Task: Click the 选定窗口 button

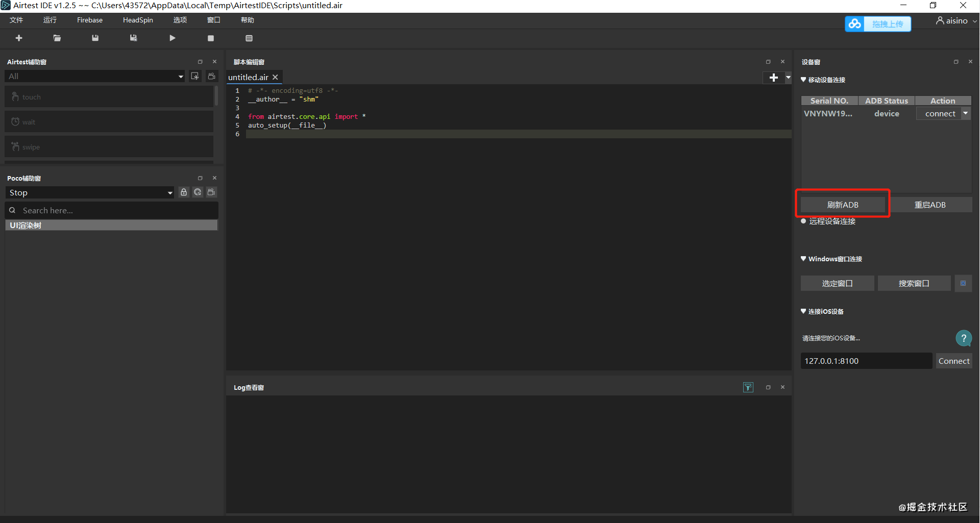Action: (x=837, y=283)
